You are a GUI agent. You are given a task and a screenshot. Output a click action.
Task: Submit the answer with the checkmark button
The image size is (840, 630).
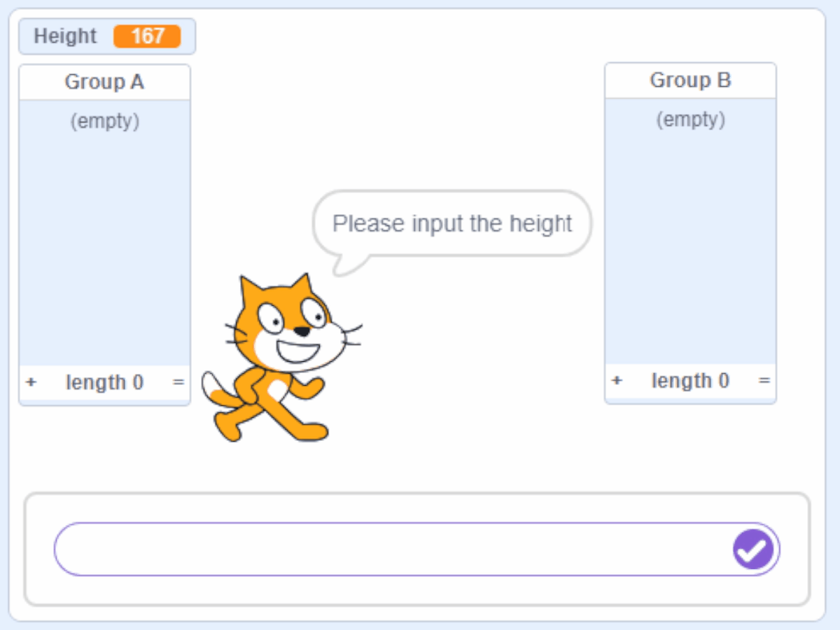point(753,549)
